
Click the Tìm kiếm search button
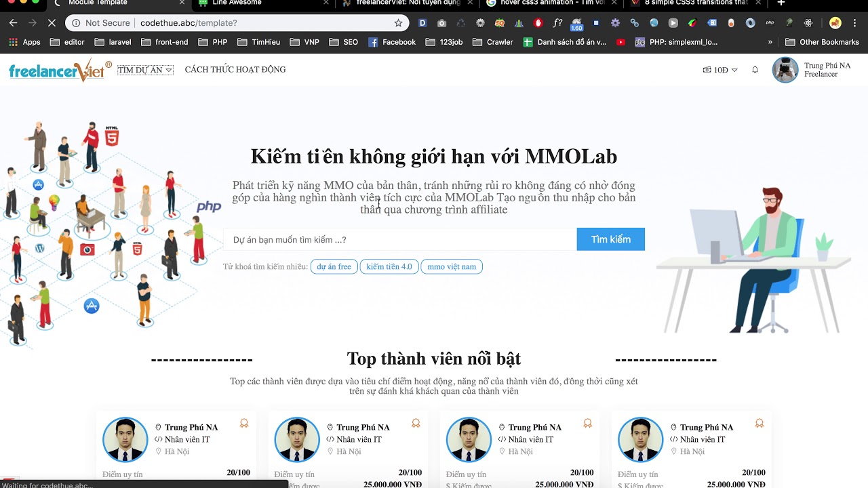click(611, 239)
